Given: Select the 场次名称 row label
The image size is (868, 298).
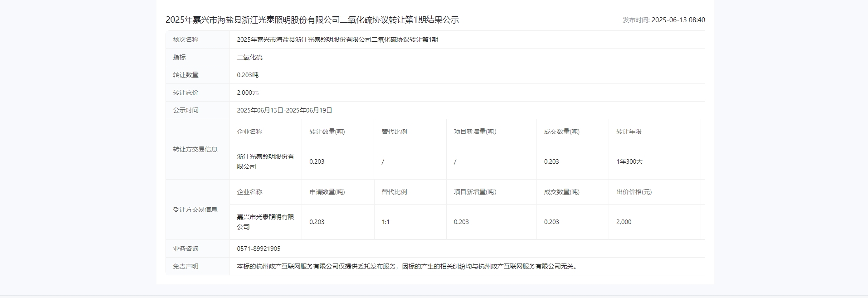Looking at the screenshot, I should pyautogui.click(x=185, y=39).
